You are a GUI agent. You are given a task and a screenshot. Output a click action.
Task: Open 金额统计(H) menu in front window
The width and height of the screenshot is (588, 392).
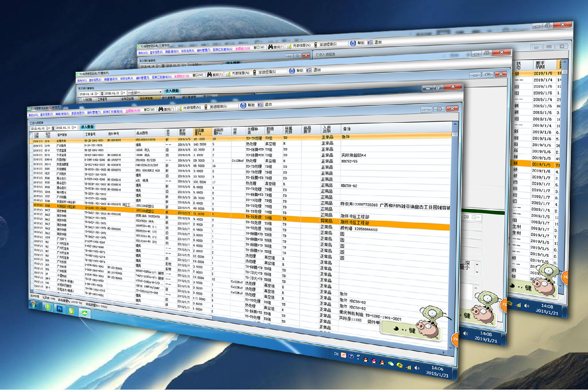click(x=133, y=111)
